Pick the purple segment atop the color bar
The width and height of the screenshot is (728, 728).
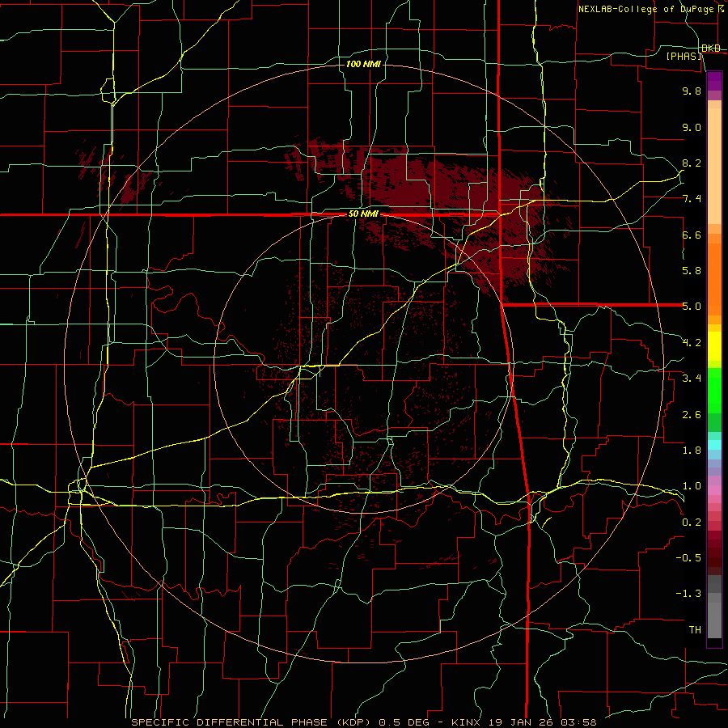pyautogui.click(x=714, y=81)
